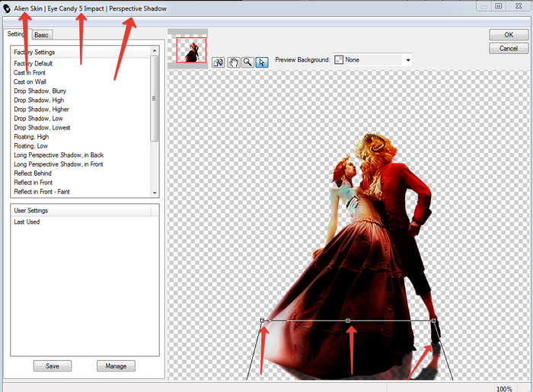Click the Factory Settings header
The width and height of the screenshot is (533, 392).
pyautogui.click(x=81, y=53)
